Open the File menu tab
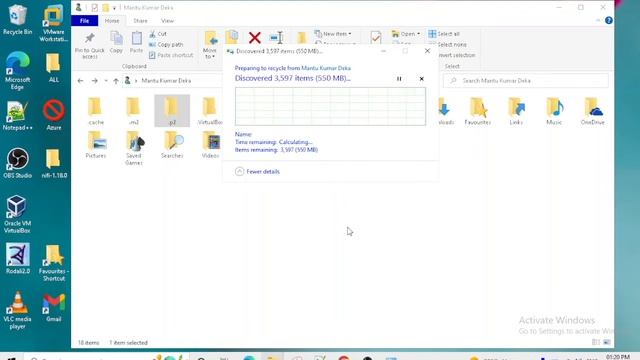 click(x=84, y=20)
